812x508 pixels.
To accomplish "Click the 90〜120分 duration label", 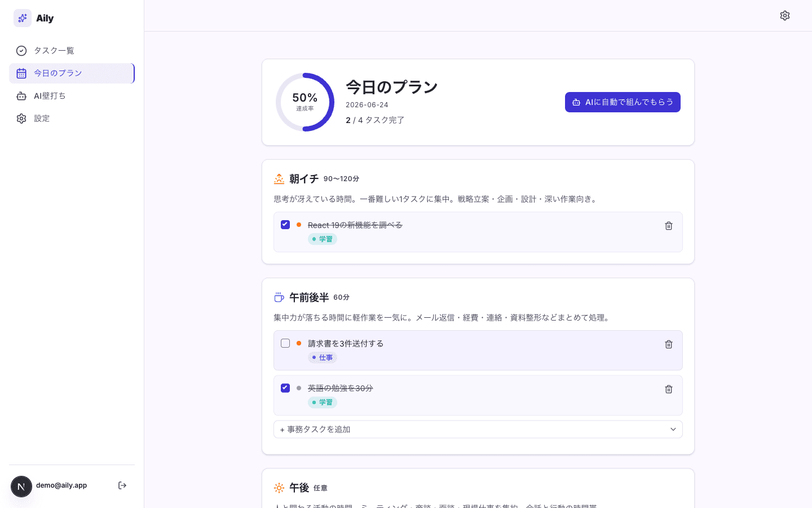I will coord(341,179).
